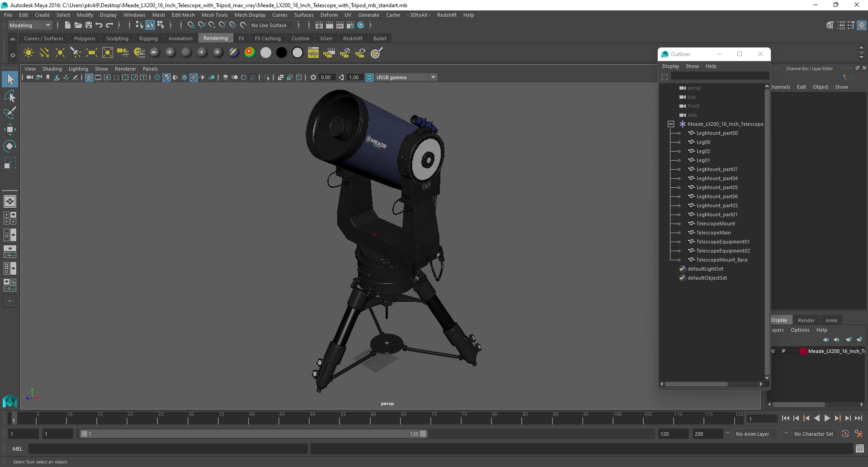Open the Windows menu
Image resolution: width=868 pixels, height=467 pixels.
(x=134, y=15)
